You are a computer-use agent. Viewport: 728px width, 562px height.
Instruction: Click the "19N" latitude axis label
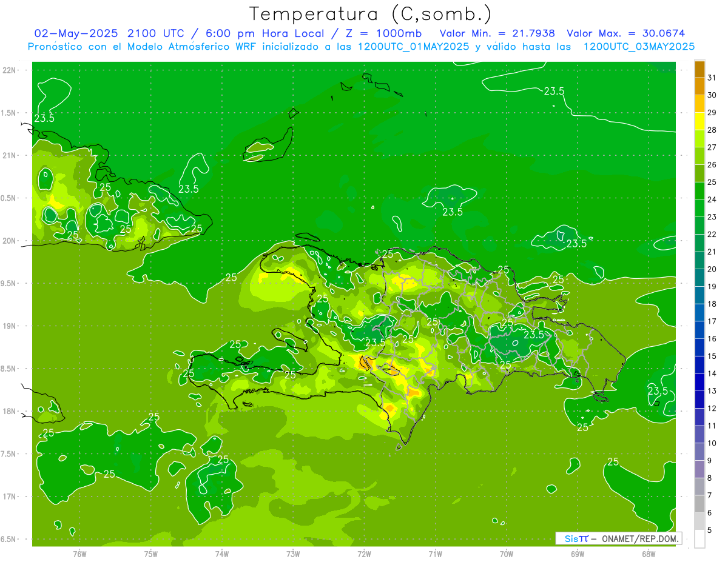[x=9, y=326]
